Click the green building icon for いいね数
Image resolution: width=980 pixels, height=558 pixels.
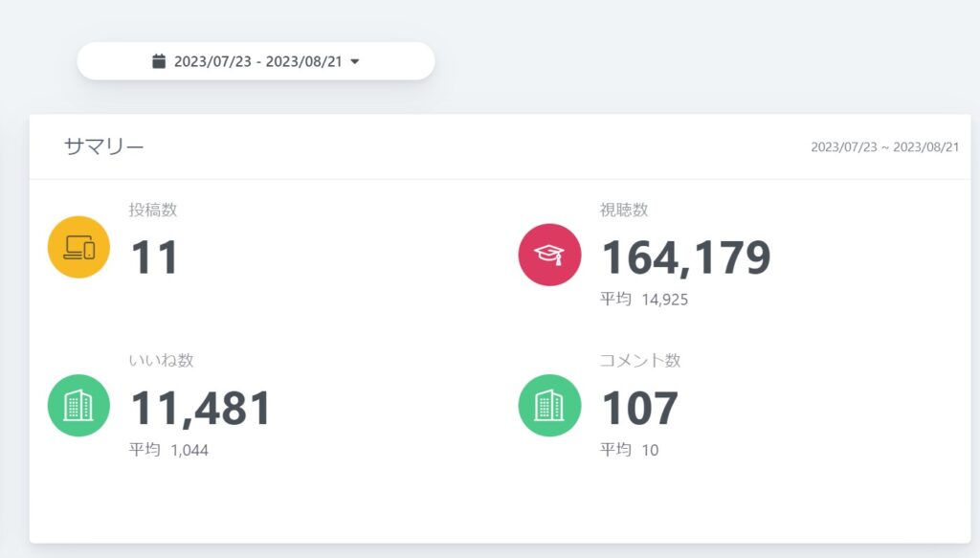78,405
